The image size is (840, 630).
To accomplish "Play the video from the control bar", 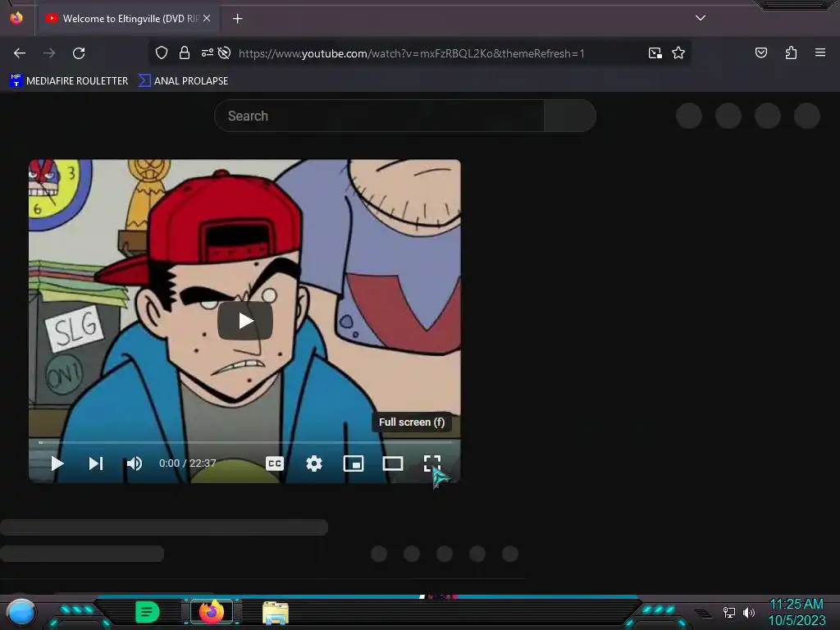I will (57, 463).
